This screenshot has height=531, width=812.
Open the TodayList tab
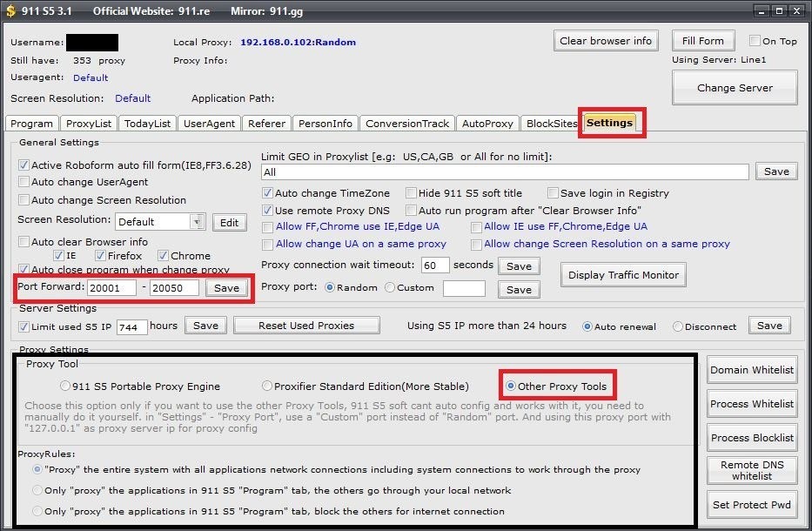pos(147,124)
